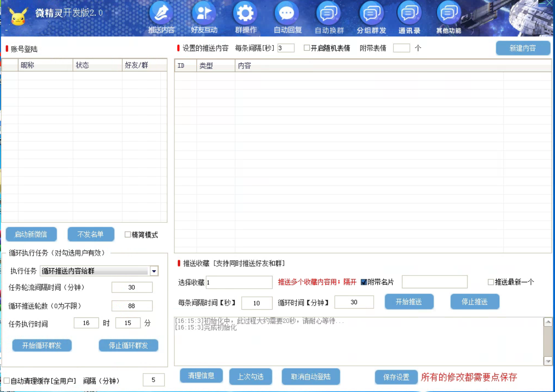Viewport: 555px width, 392px height.
Task: Click the 类型 column header
Action: (206, 66)
